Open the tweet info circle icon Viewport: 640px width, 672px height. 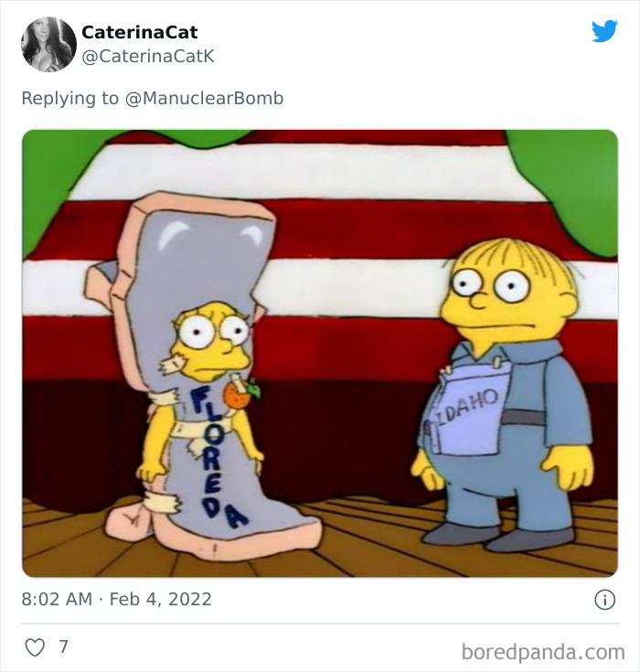pos(604,599)
